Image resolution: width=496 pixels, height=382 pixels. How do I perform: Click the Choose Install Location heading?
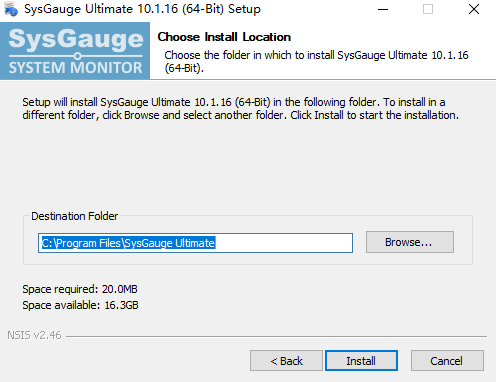pos(224,37)
